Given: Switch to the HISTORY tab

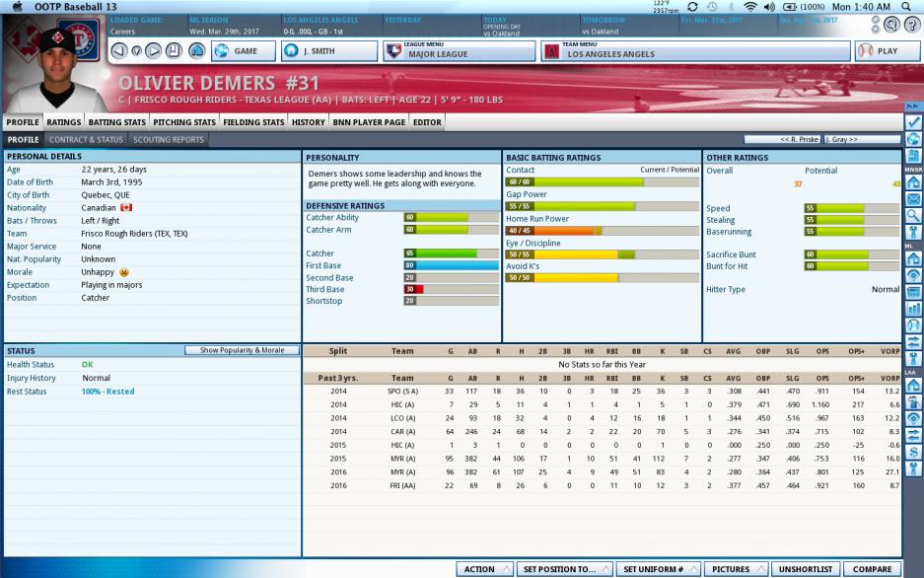Looking at the screenshot, I should point(309,122).
